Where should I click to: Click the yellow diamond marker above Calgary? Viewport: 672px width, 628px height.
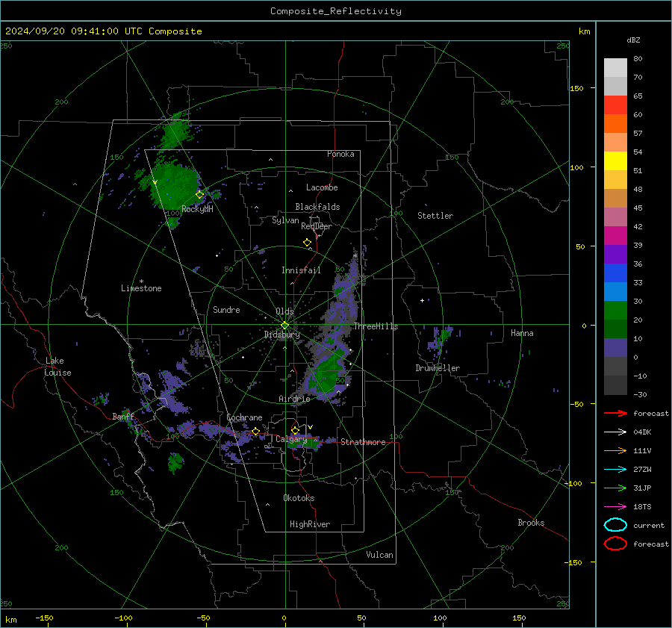[x=295, y=430]
